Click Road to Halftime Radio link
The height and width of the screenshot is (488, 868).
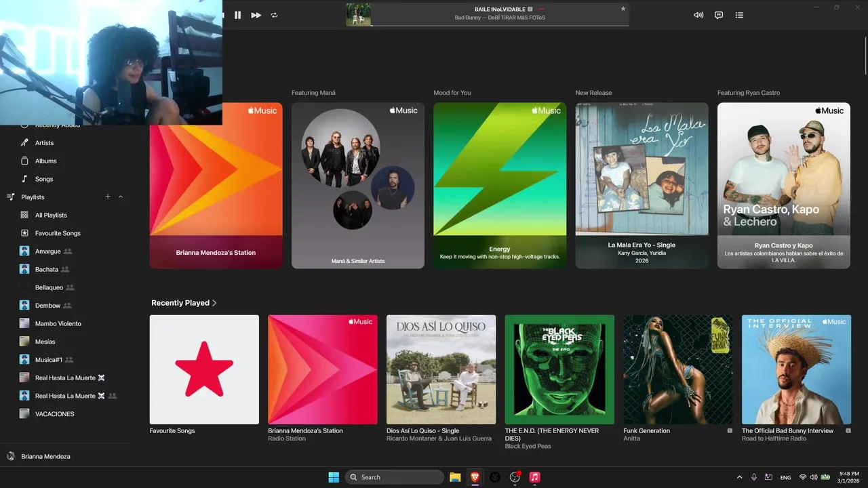pos(774,439)
